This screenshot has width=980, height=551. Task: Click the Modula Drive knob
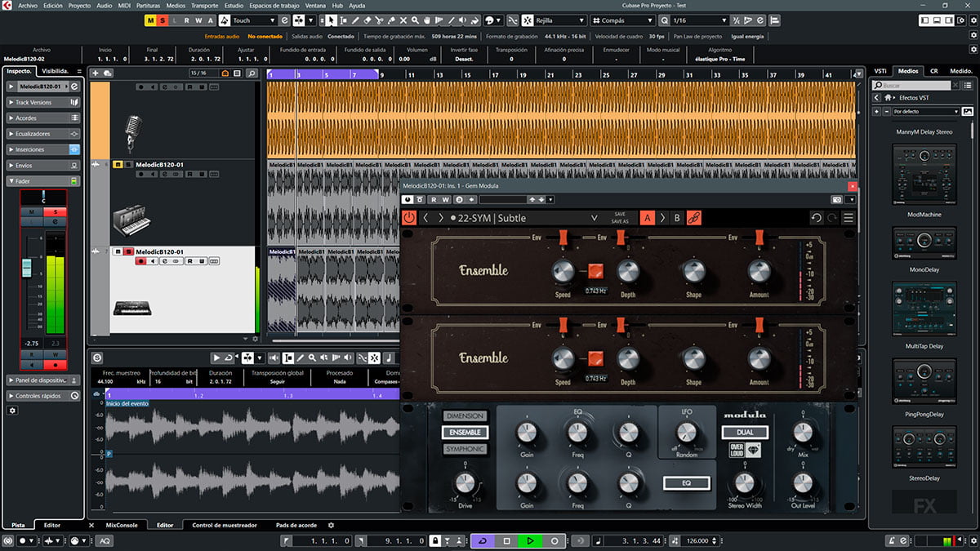coord(465,482)
